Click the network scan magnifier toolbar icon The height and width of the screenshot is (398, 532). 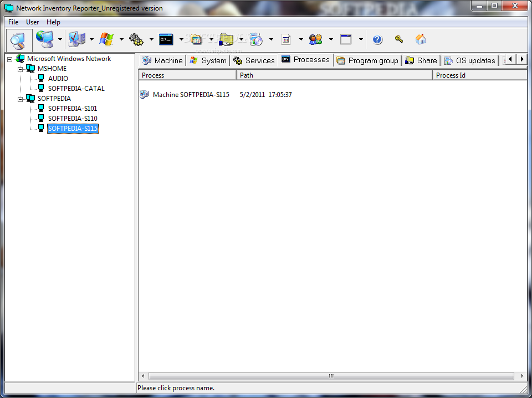(19, 40)
